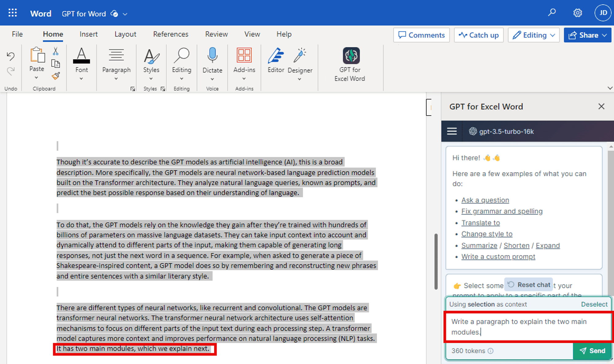Collapse the ribbon chevron
Screen dimensions: 614x364
pos(610,88)
